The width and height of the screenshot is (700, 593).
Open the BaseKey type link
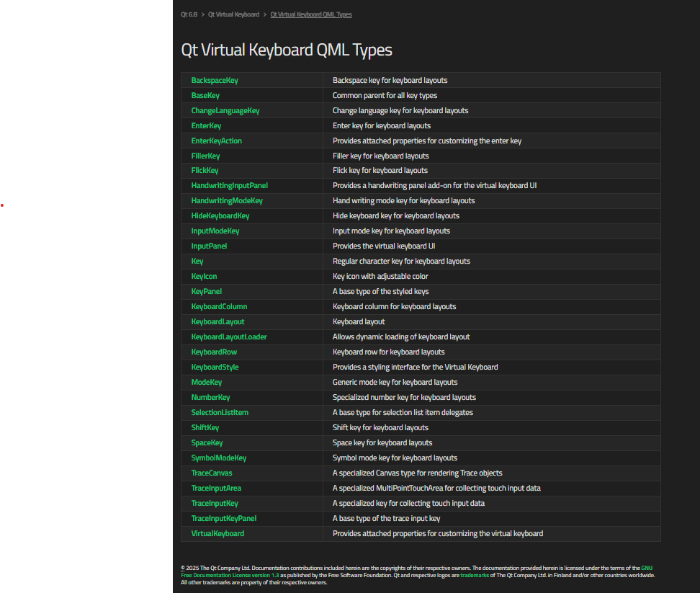pyautogui.click(x=205, y=96)
